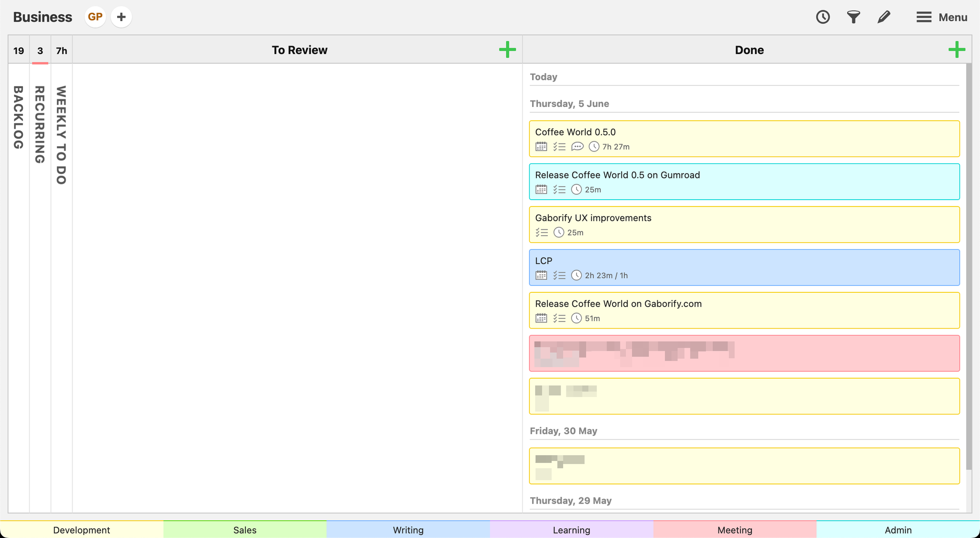The height and width of the screenshot is (538, 980).
Task: Expand the collapsed RECURRING column
Action: tap(40, 125)
